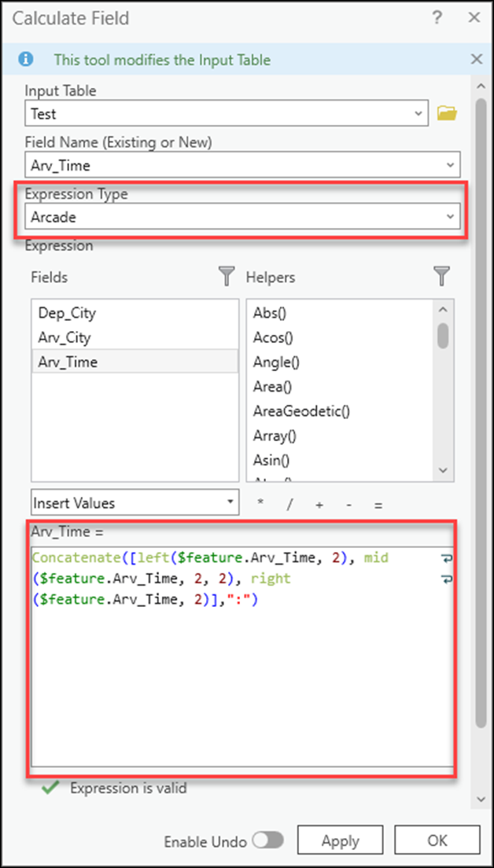Viewport: 494px width, 868px height.
Task: Click the Helpers filter funnel icon
Action: pos(441,277)
